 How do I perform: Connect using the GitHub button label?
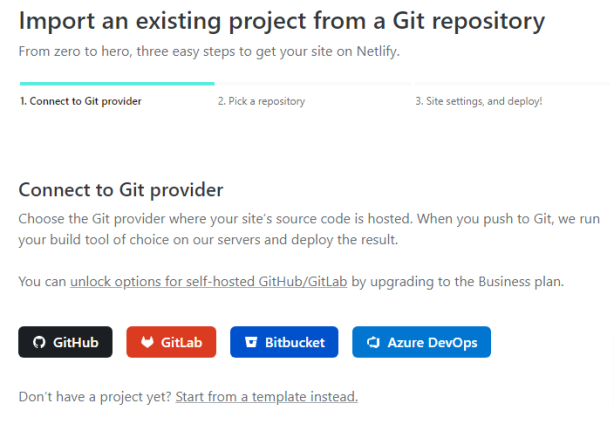click(x=75, y=342)
